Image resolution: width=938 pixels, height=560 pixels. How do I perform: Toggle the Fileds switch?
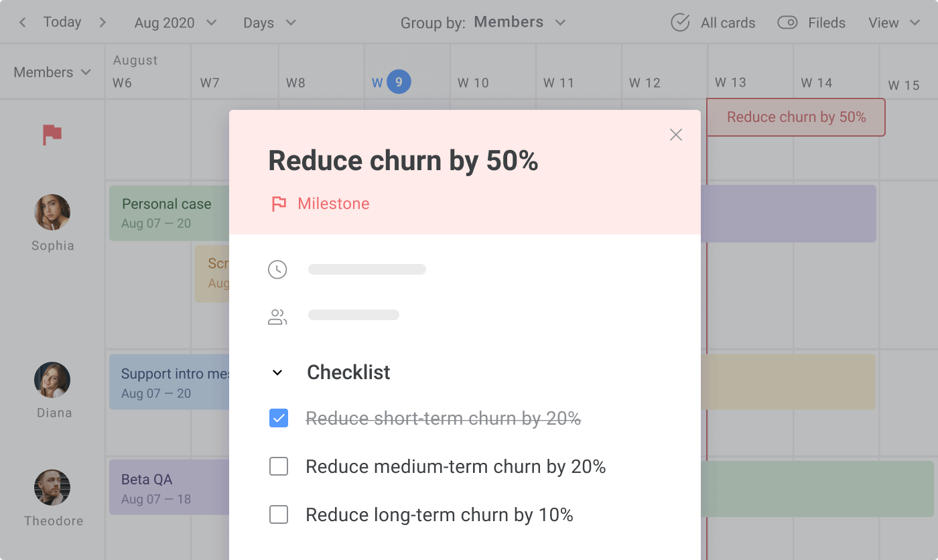pyautogui.click(x=787, y=23)
